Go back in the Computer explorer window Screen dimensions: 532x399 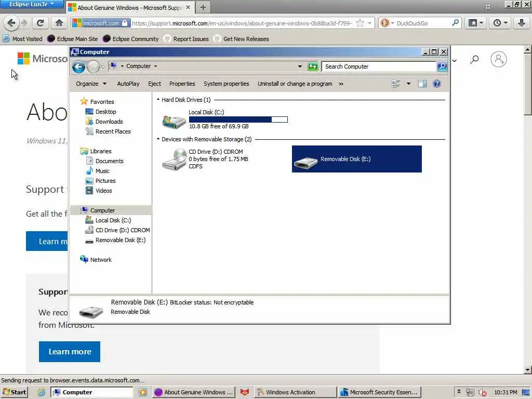(79, 67)
